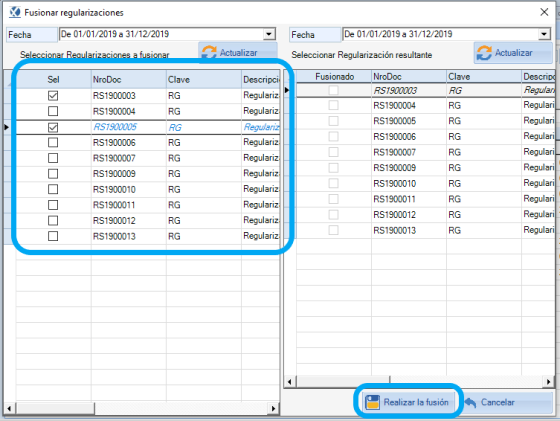
Task: Toggle Fusionado checkbox for right-grid RS1900003
Action: click(x=334, y=90)
